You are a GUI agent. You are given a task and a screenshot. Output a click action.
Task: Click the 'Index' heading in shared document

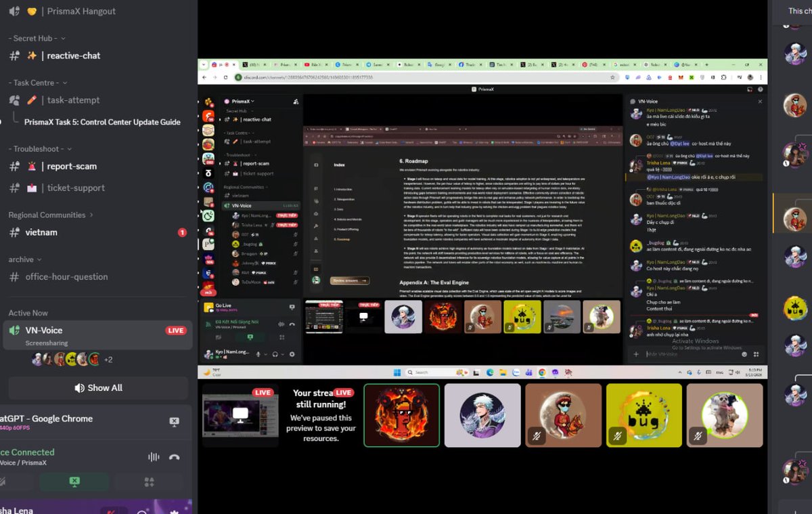(339, 165)
